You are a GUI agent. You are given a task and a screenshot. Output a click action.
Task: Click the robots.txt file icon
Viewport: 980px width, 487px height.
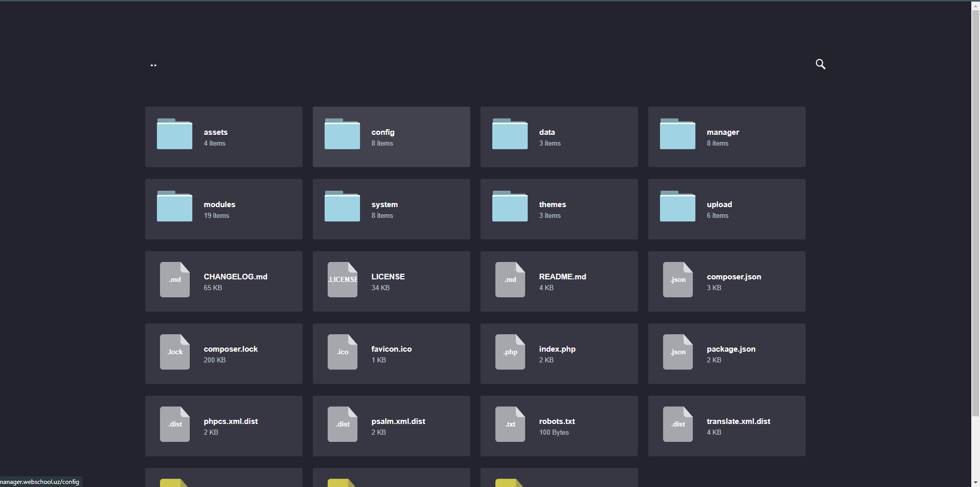pos(510,424)
